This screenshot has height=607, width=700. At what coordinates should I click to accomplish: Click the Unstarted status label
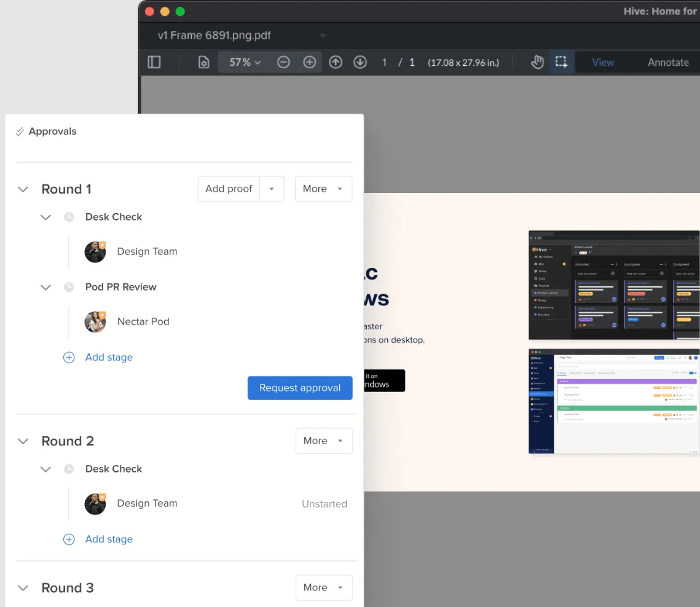click(324, 504)
